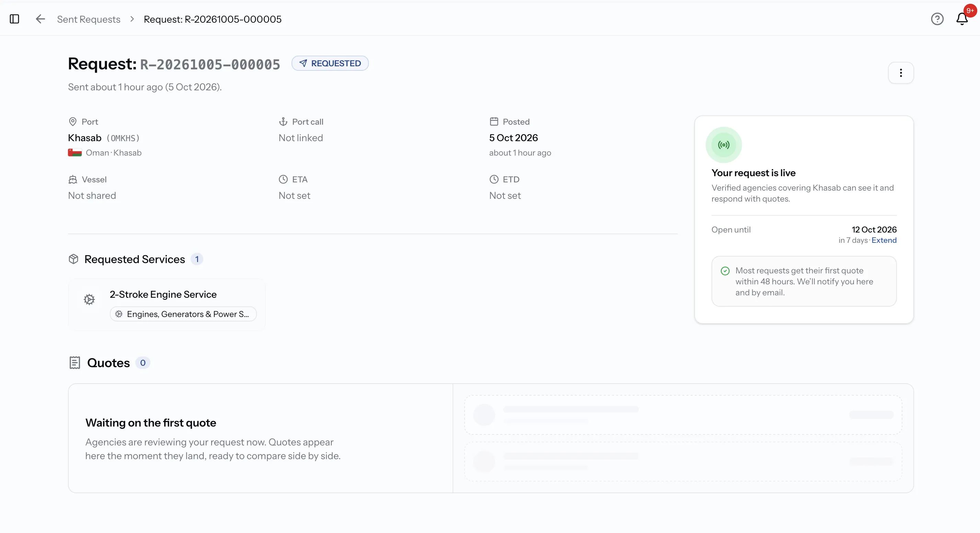Screen dimensions: 980x533
Task: Click the 12 Oct 2026 open until date
Action: (874, 229)
